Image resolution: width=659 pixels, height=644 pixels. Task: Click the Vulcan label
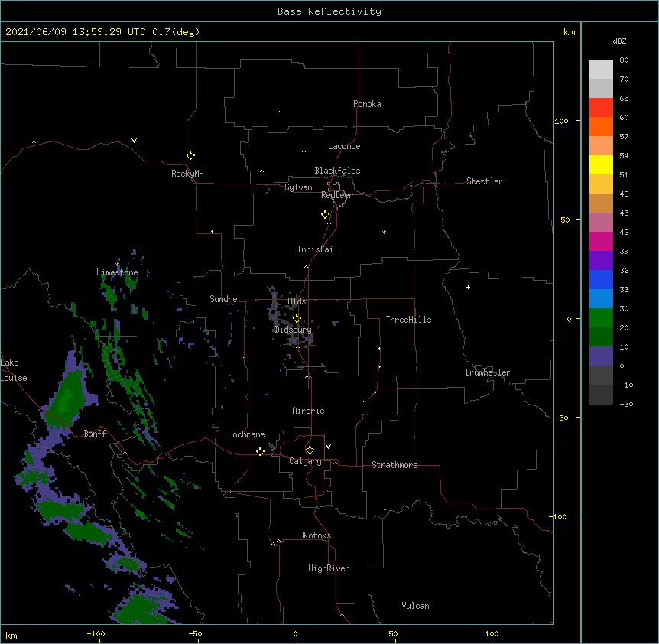415,606
